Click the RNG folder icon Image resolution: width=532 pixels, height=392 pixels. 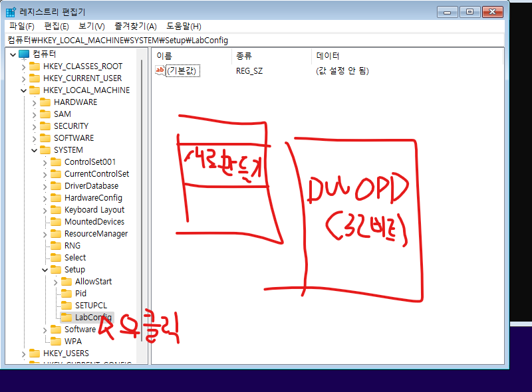pyautogui.click(x=56, y=245)
